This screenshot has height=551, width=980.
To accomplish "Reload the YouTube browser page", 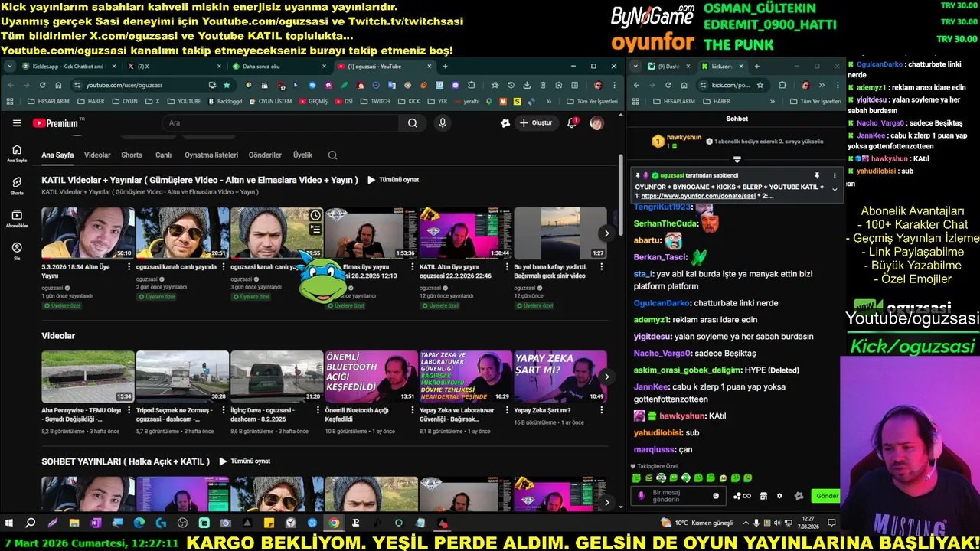I will pos(41,85).
